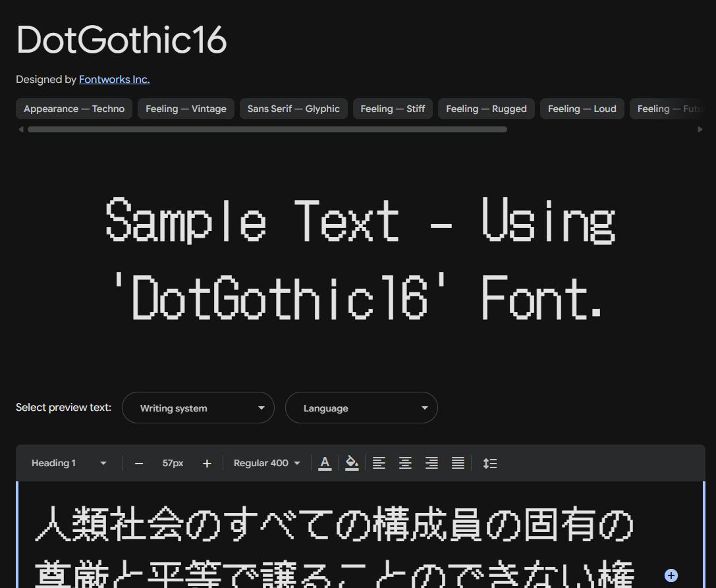Image resolution: width=716 pixels, height=588 pixels.
Task: Open the background fill color picker
Action: click(x=352, y=463)
